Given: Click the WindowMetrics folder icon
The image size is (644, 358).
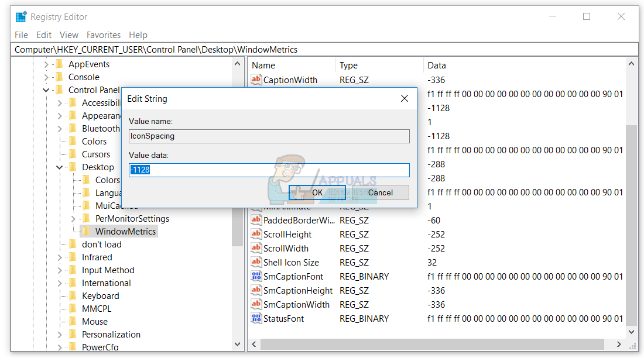Looking at the screenshot, I should click(x=86, y=232).
